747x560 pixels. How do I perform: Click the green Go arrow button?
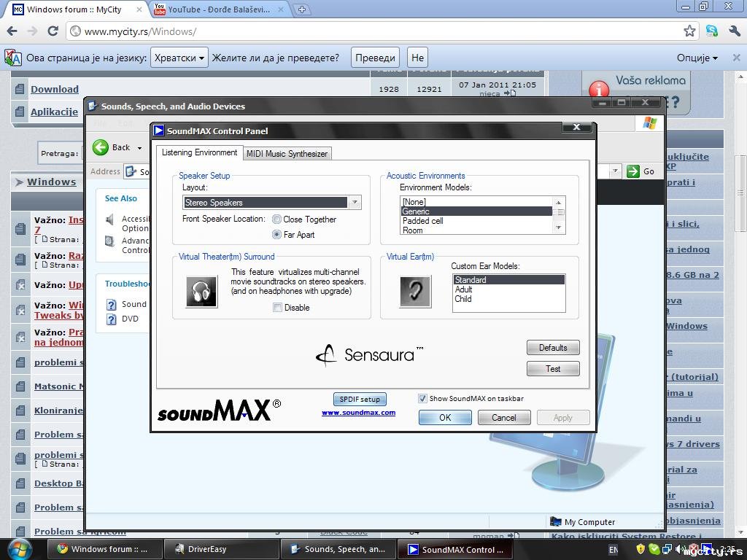[632, 171]
